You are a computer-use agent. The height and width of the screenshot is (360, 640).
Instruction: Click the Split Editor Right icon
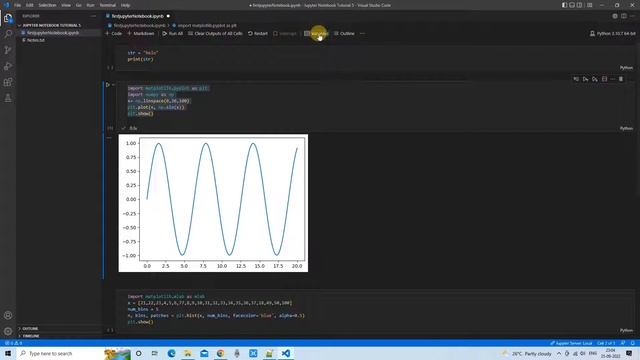(x=624, y=16)
